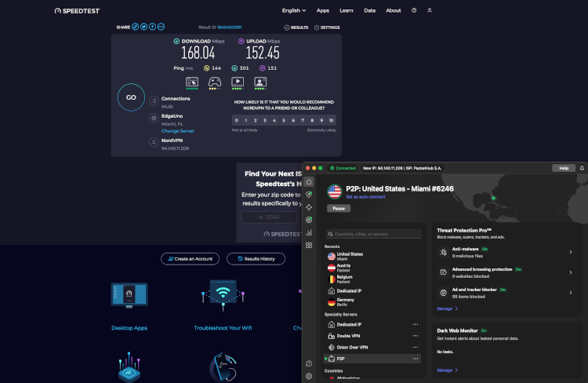Open NordVPN Meshnet sidebar icon
This screenshot has width=588, height=383.
click(x=309, y=207)
